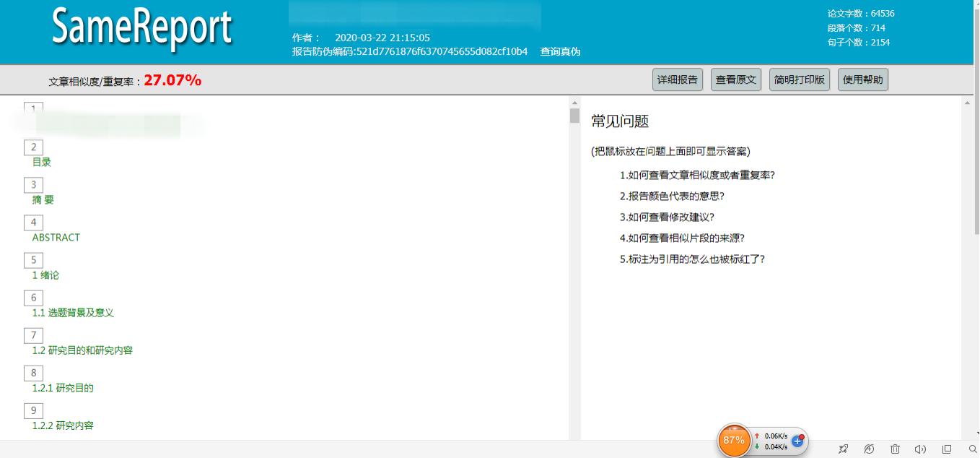Screen dimensions: 980x458
Task: Select the ABSTRACT heading link
Action: pyautogui.click(x=56, y=237)
